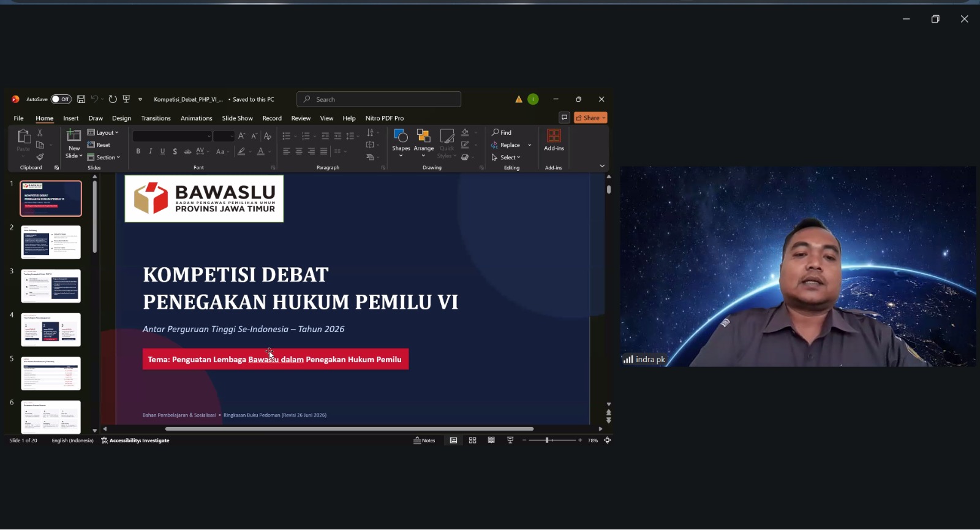Click the Format Painter icon
This screenshot has width=980, height=530.
[40, 157]
